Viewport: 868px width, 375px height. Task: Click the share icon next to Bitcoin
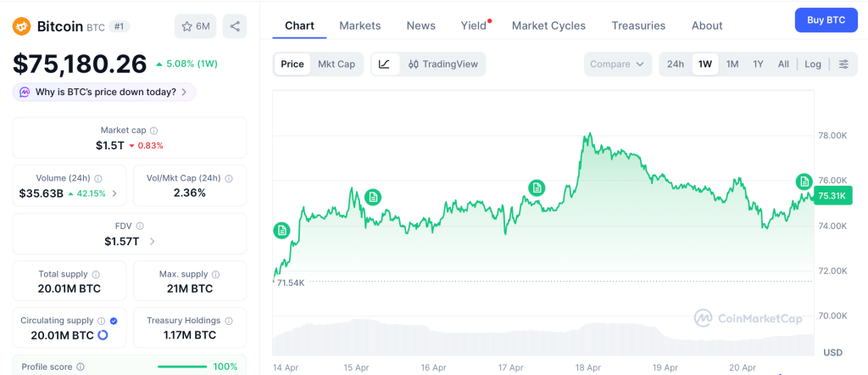click(x=235, y=26)
